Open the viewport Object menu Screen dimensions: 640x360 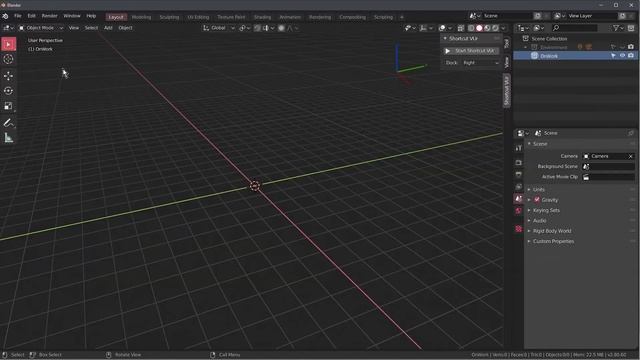pyautogui.click(x=125, y=28)
